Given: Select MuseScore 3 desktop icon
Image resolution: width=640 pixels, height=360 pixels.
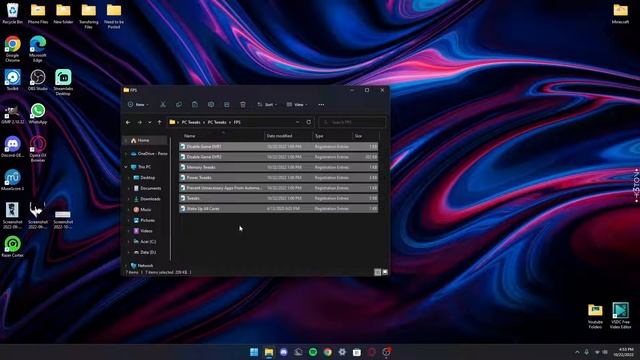Looking at the screenshot, I should 13,180.
